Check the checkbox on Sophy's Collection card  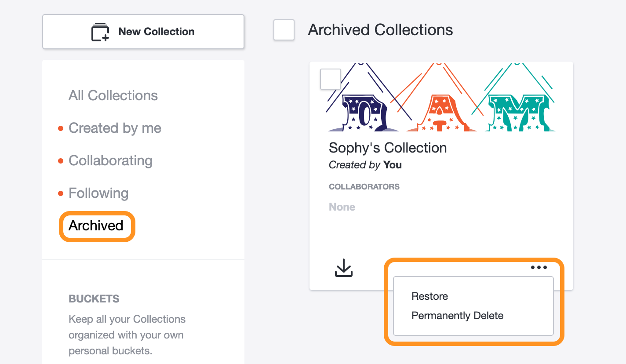331,79
